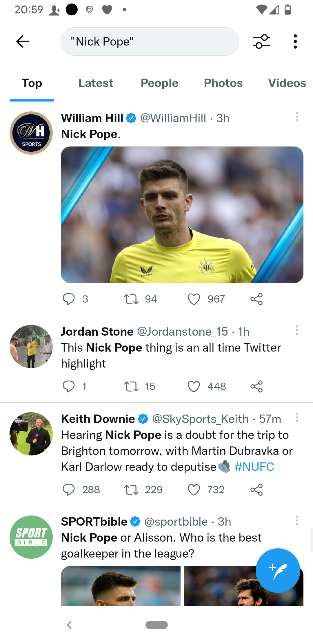Retweet Keith Downie's tweet
The image size is (313, 644).
pos(131,490)
